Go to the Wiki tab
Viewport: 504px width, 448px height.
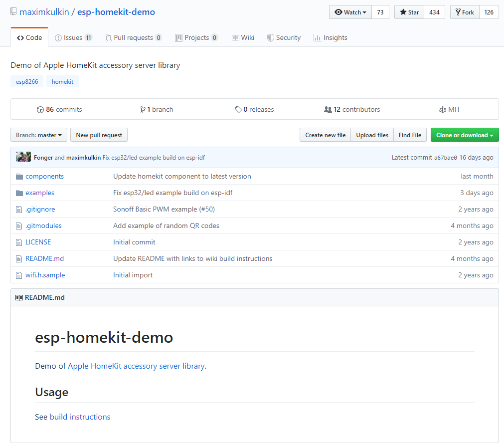pos(243,37)
